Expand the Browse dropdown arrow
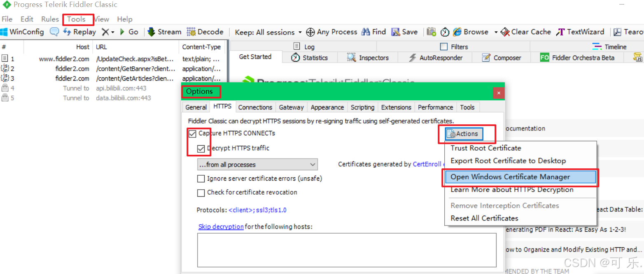The height and width of the screenshot is (274, 644). (496, 32)
